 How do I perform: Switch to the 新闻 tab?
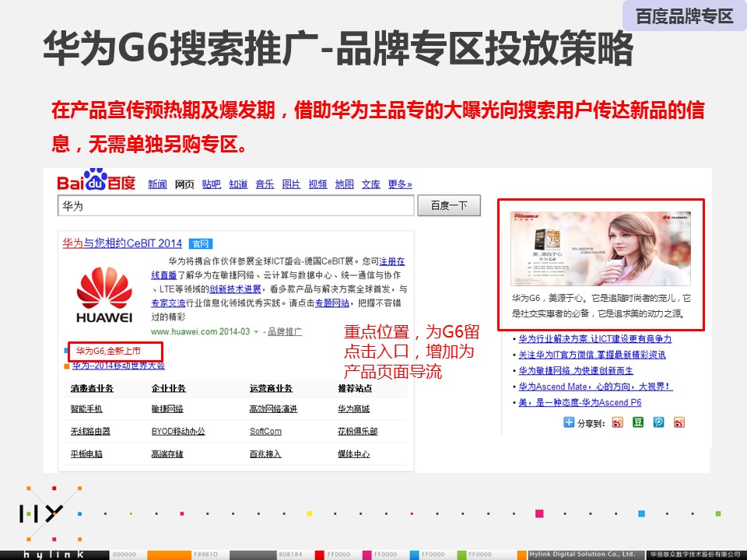tap(157, 184)
